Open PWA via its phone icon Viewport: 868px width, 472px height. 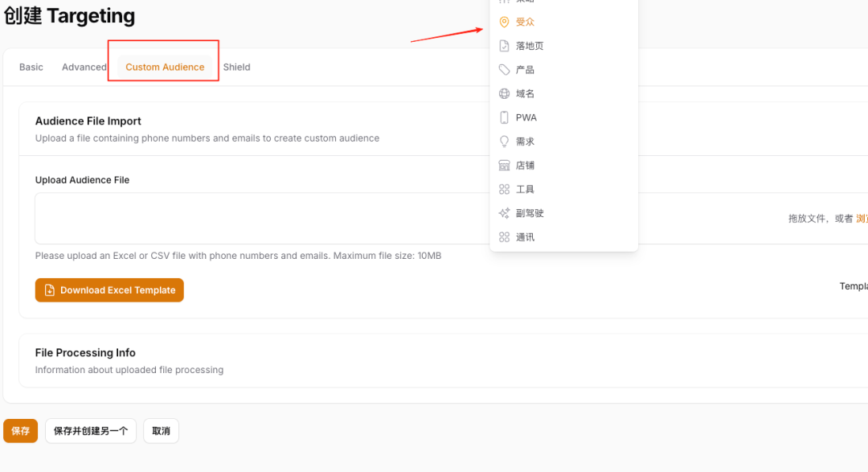(504, 117)
